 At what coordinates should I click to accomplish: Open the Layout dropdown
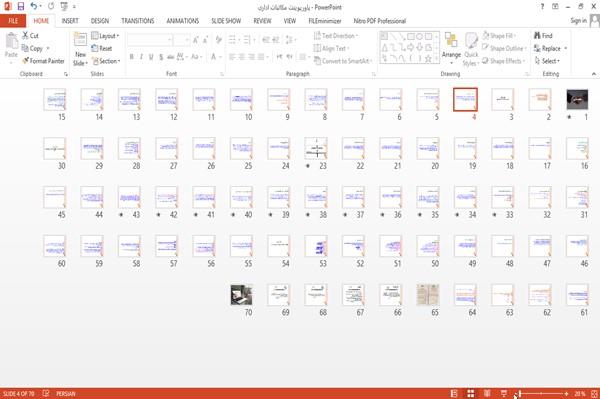click(105, 36)
